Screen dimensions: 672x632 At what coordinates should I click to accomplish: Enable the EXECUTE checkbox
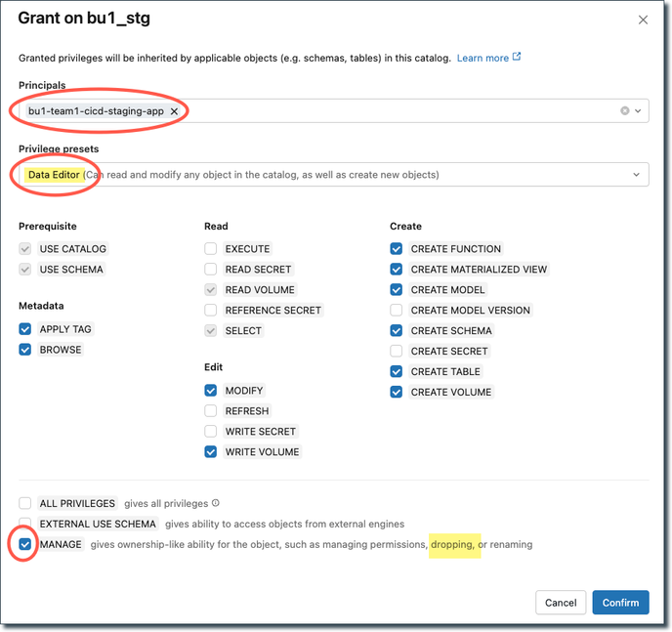click(211, 249)
